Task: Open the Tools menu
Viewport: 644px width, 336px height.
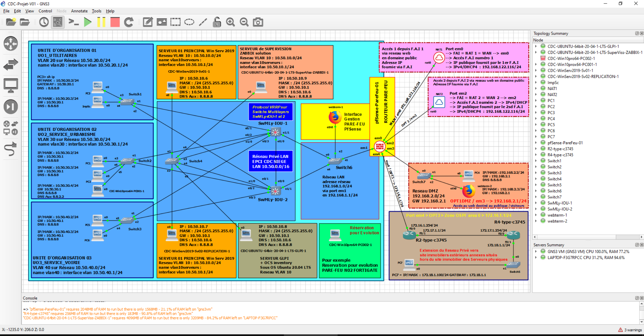Action: tap(96, 11)
